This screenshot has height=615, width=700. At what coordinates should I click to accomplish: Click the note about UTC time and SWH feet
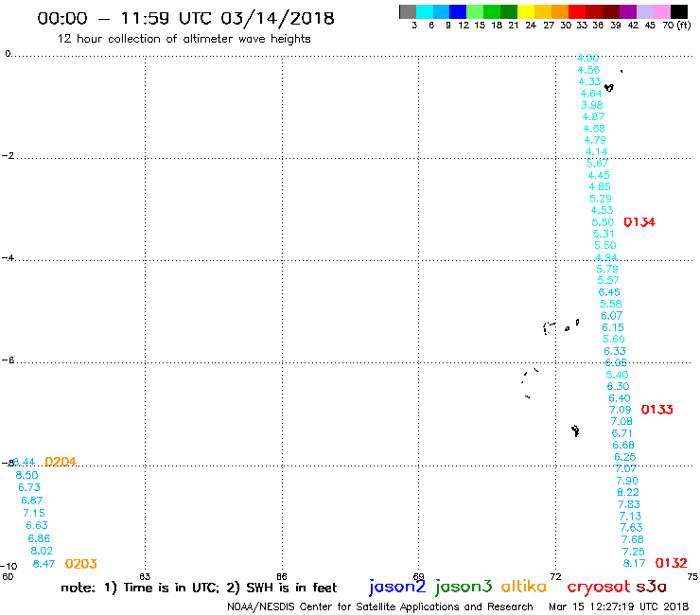pyautogui.click(x=199, y=588)
